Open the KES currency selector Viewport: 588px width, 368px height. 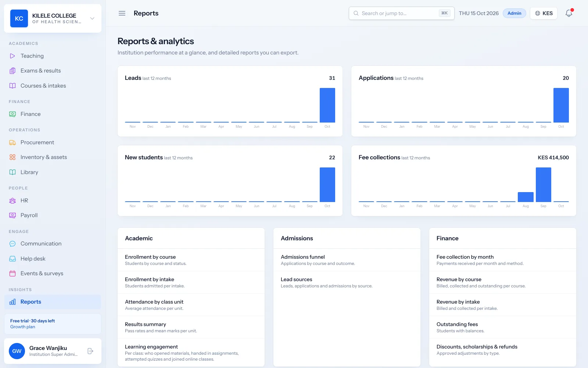(x=544, y=13)
